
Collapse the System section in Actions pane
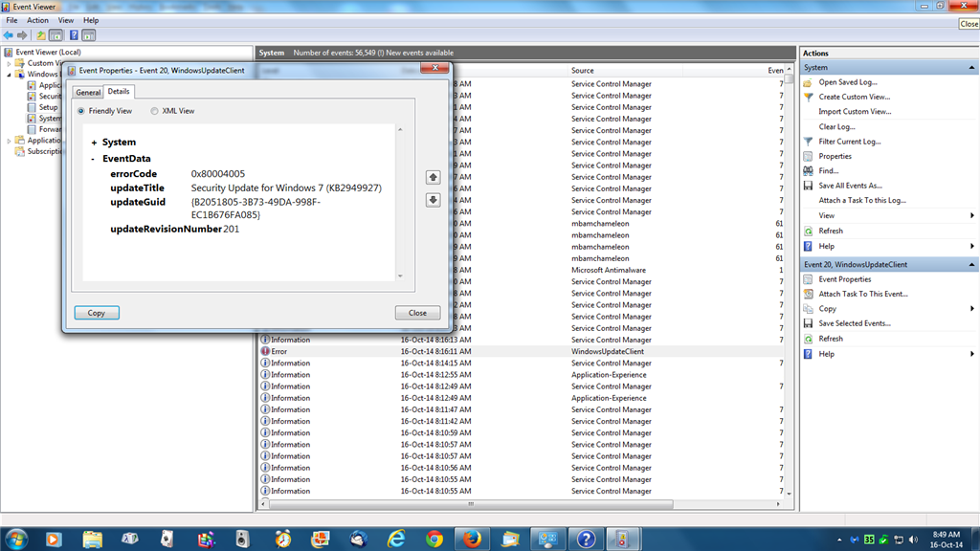(x=971, y=68)
